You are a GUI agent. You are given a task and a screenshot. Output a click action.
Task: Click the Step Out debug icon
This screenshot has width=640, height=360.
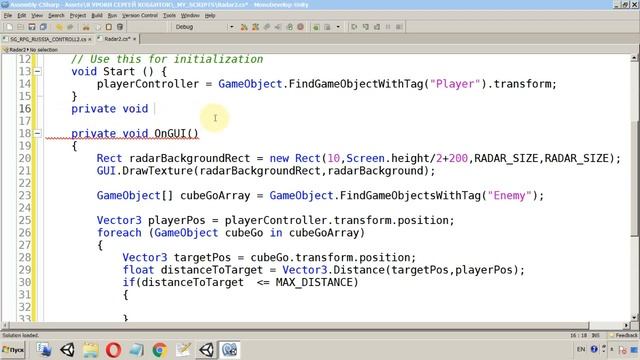click(377, 27)
